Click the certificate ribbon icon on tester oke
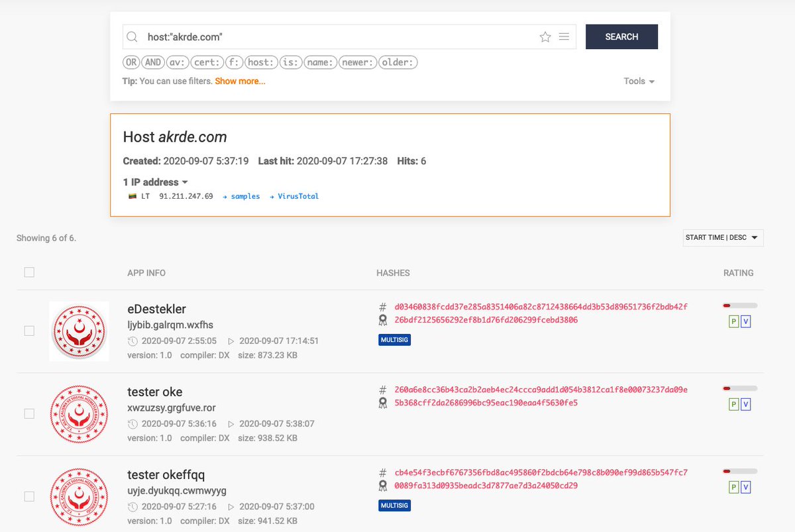Screen dimensions: 795x532 pos(382,403)
